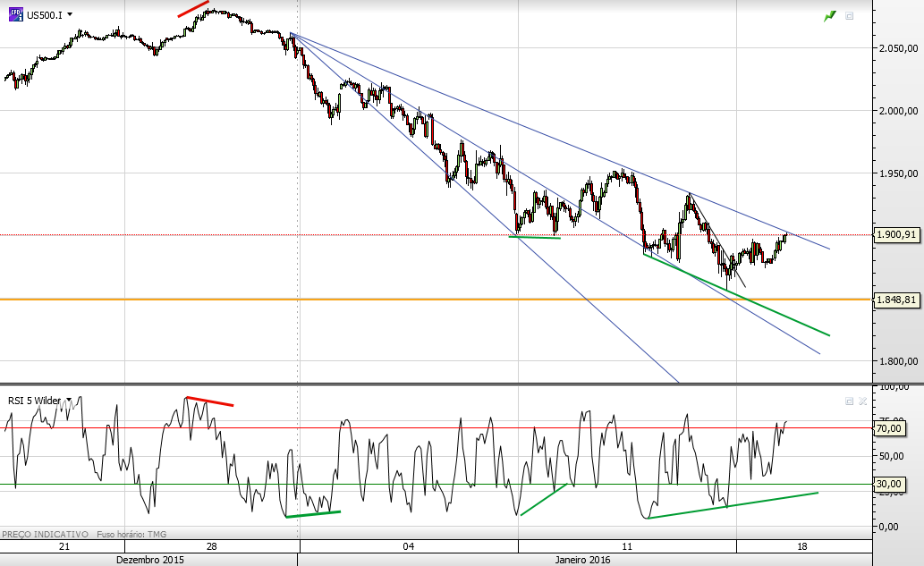
Task: Click the 1.900,91 current price label
Action: pos(896,234)
